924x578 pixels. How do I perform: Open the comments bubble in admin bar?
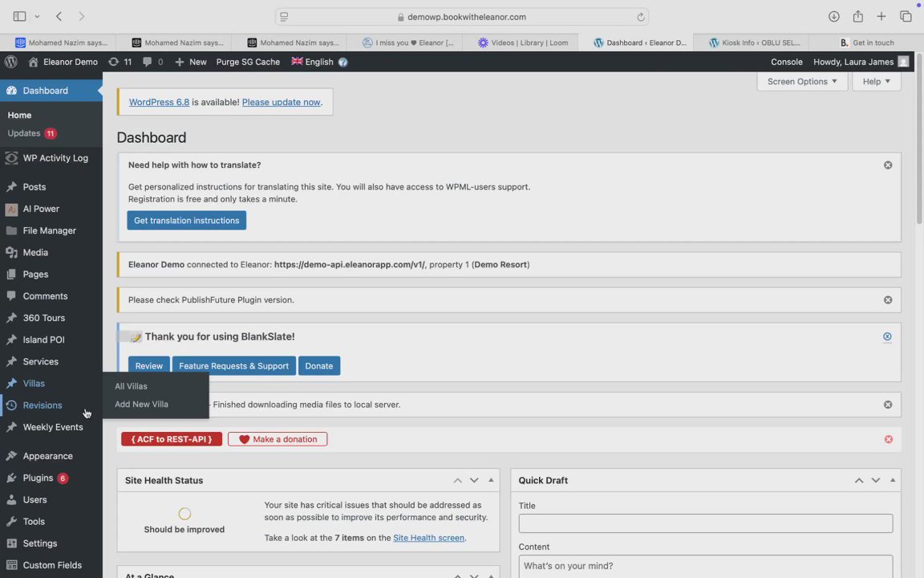point(152,62)
